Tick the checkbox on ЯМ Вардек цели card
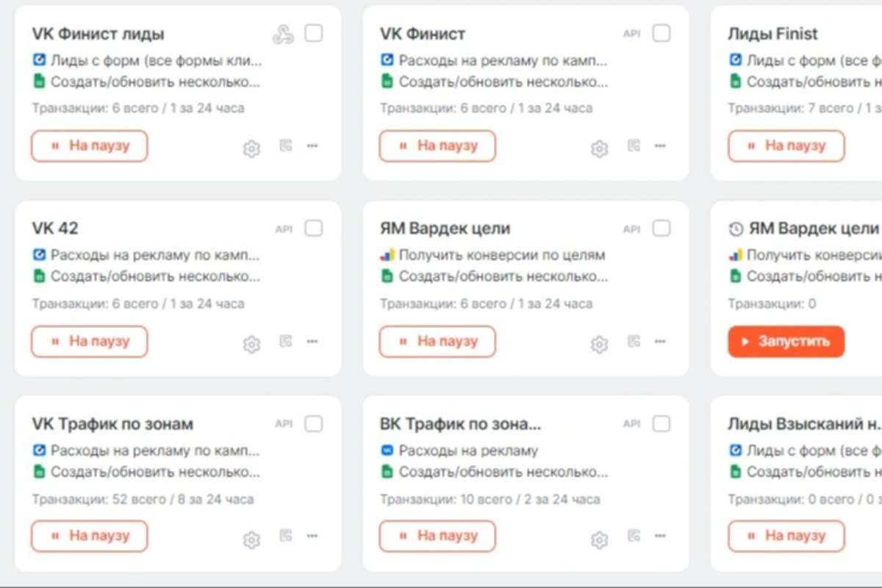 (x=661, y=228)
